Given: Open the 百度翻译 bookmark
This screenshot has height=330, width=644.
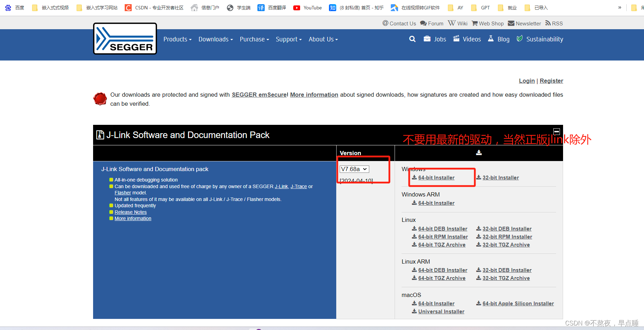Looking at the screenshot, I should (x=272, y=8).
